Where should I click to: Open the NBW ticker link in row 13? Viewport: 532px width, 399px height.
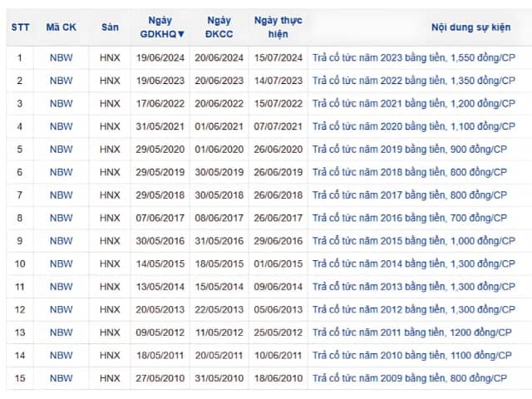61,332
